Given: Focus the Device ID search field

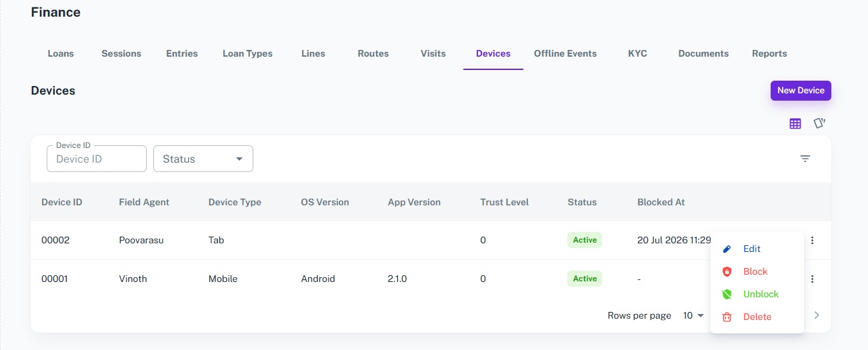Looking at the screenshot, I should [97, 159].
